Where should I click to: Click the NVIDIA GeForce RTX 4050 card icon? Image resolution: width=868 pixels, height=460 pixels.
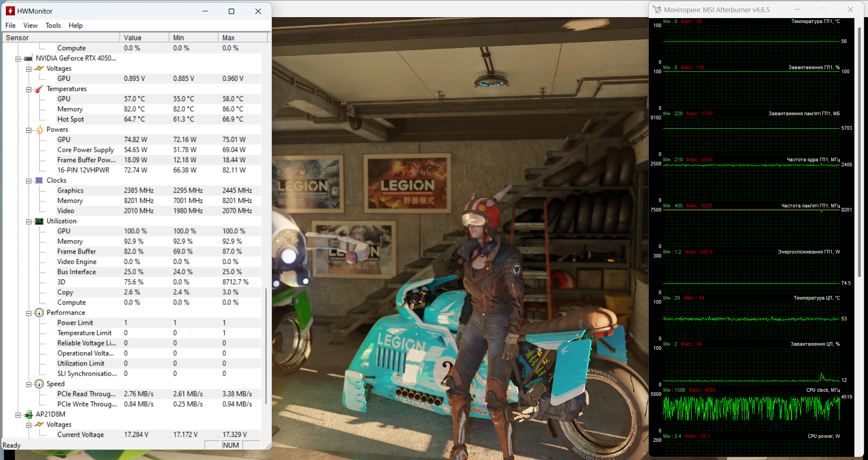tap(28, 58)
